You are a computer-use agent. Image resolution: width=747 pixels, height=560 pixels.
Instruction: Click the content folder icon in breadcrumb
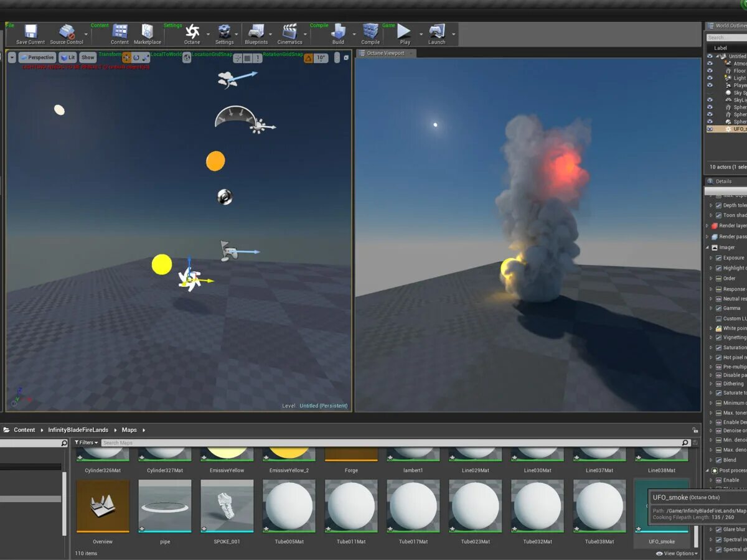[6, 430]
